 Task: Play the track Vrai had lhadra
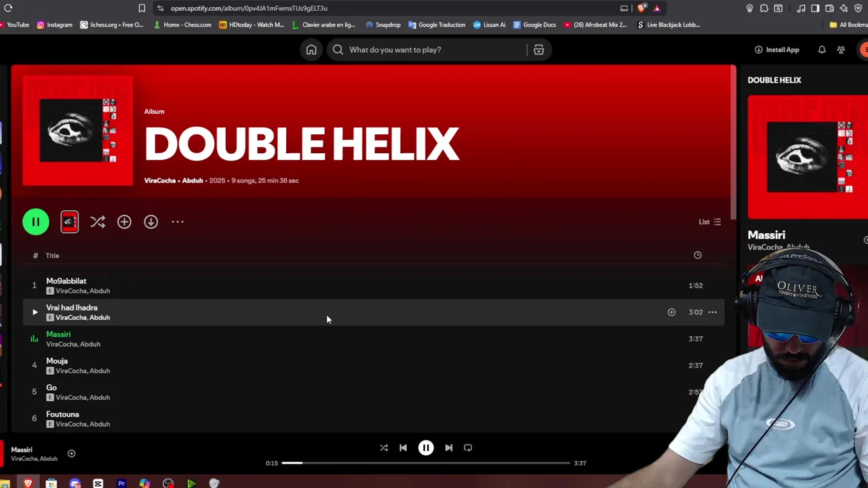35,312
